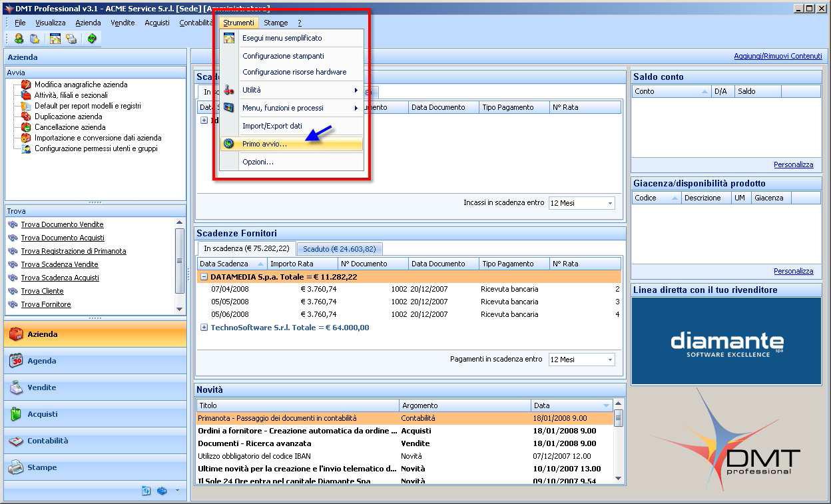Open Trova Fornitore link
The height and width of the screenshot is (504, 831).
(x=46, y=304)
